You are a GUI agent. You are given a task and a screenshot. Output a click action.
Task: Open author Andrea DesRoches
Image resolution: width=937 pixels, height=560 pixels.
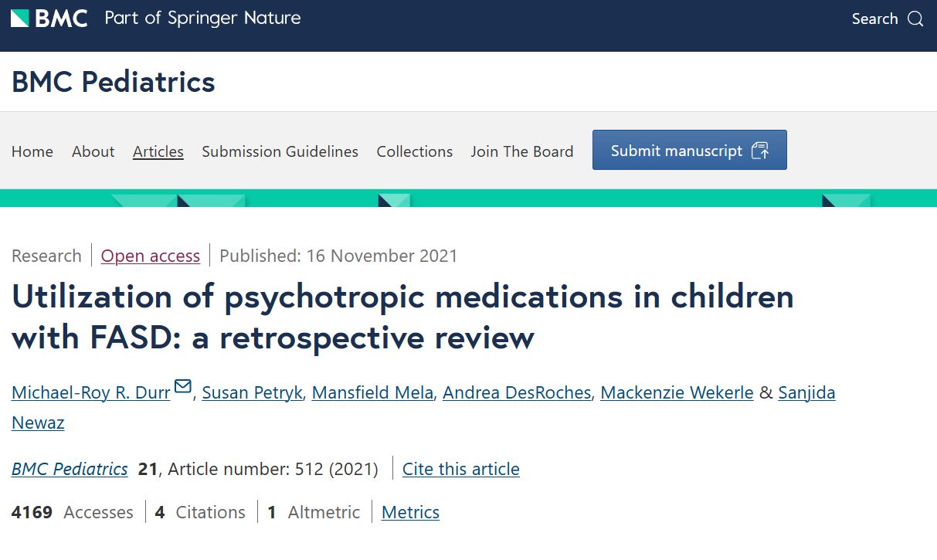tap(518, 392)
